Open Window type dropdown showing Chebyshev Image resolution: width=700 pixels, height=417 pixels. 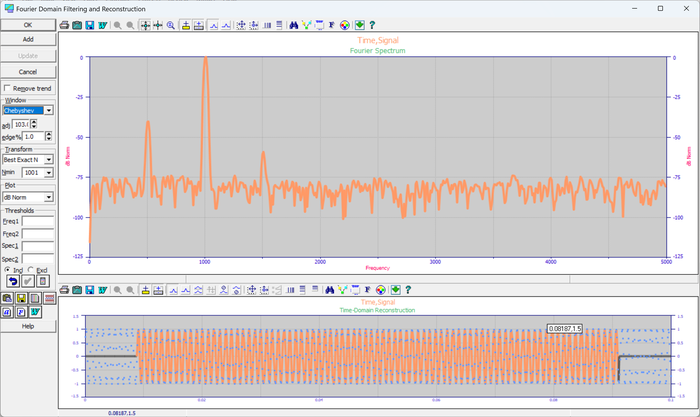[x=49, y=110]
